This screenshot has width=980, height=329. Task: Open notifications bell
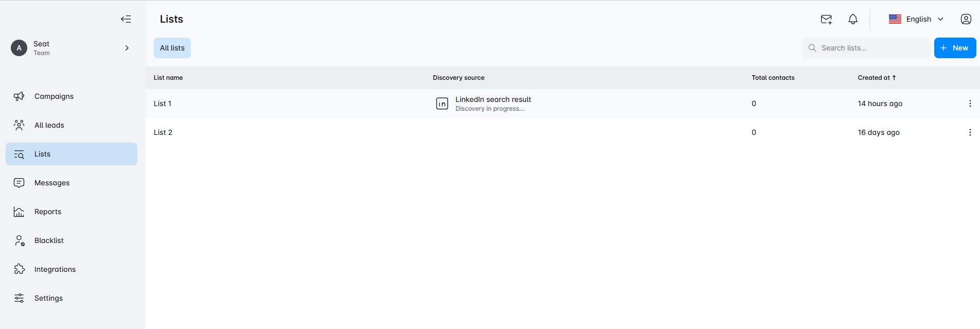[x=853, y=19]
